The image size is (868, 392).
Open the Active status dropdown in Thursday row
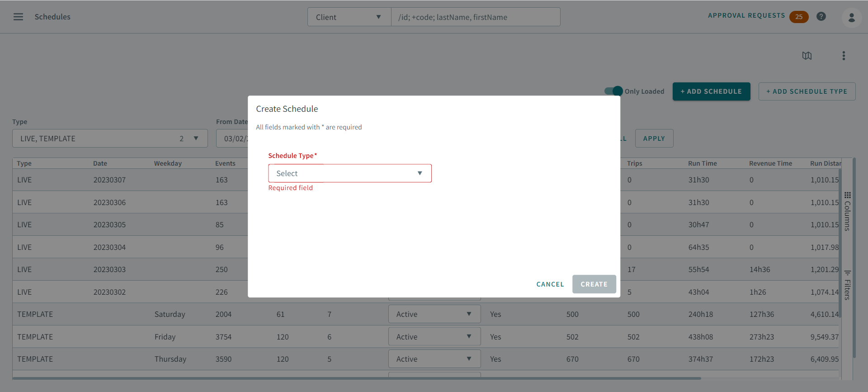click(434, 359)
